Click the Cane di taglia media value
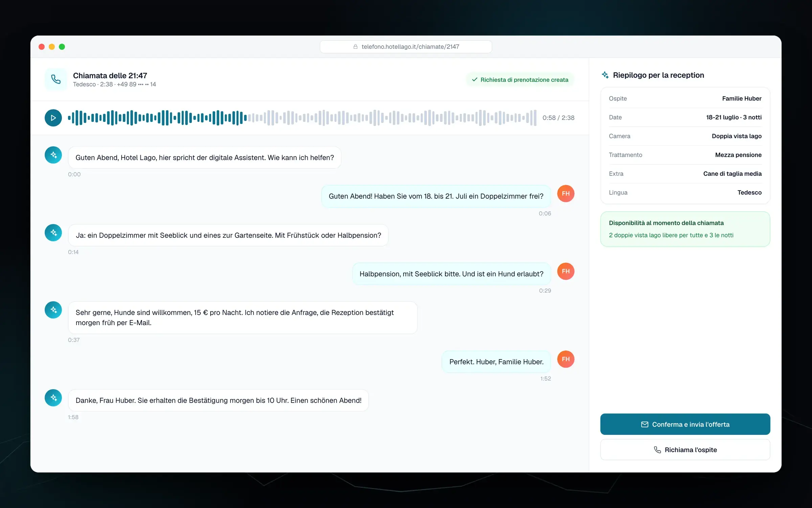The image size is (812, 508). pyautogui.click(x=732, y=174)
